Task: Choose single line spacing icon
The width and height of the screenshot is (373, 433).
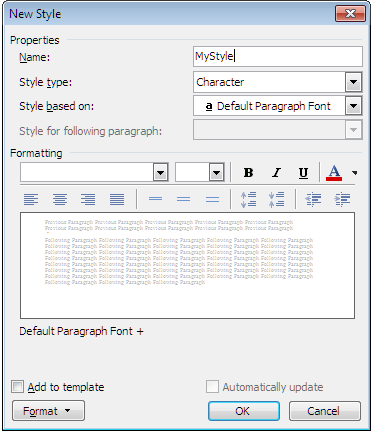Action: tap(155, 199)
